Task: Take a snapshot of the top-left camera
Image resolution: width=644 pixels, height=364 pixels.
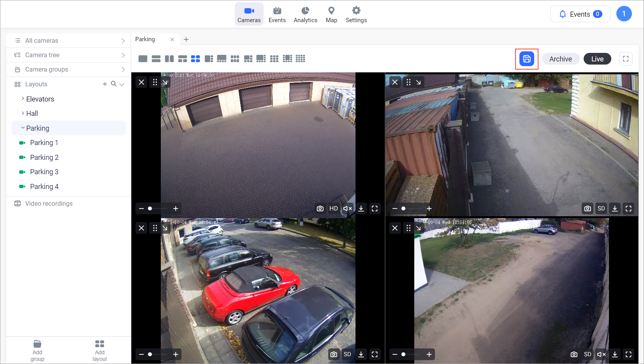Action: [x=320, y=208]
